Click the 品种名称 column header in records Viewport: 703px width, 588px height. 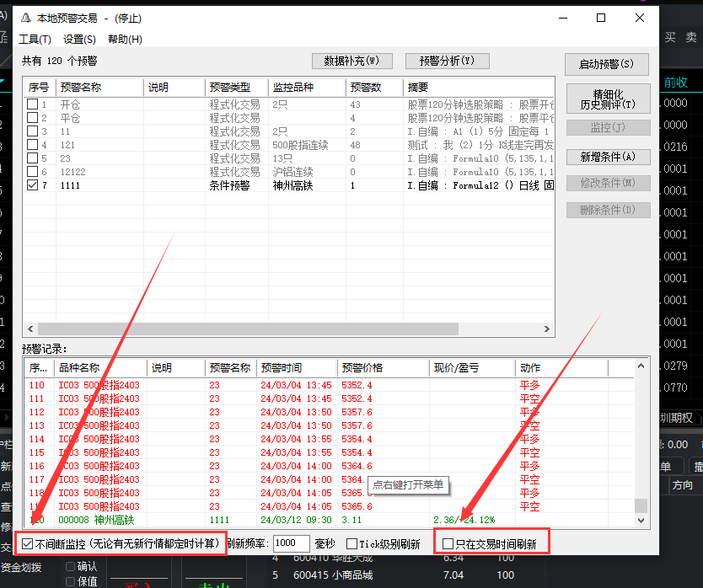(100, 368)
